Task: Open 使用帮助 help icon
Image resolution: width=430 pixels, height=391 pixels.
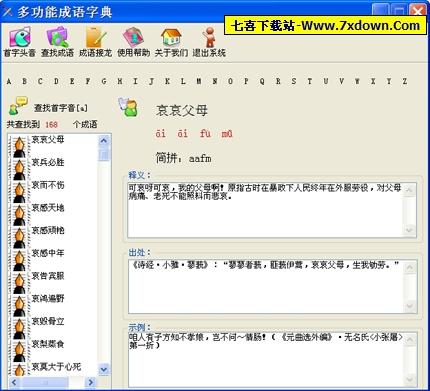Action: pos(133,42)
